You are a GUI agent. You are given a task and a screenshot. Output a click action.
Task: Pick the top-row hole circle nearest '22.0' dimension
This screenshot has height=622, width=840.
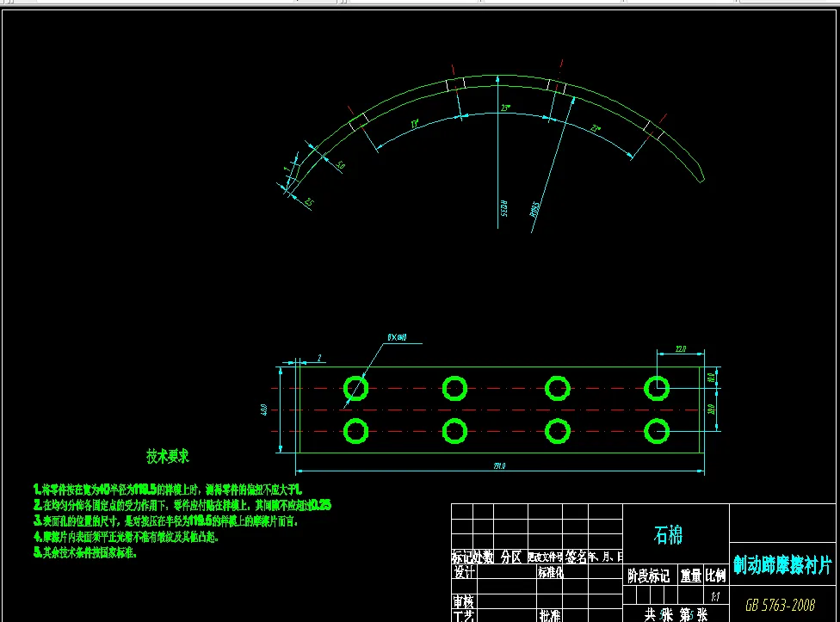tap(656, 389)
